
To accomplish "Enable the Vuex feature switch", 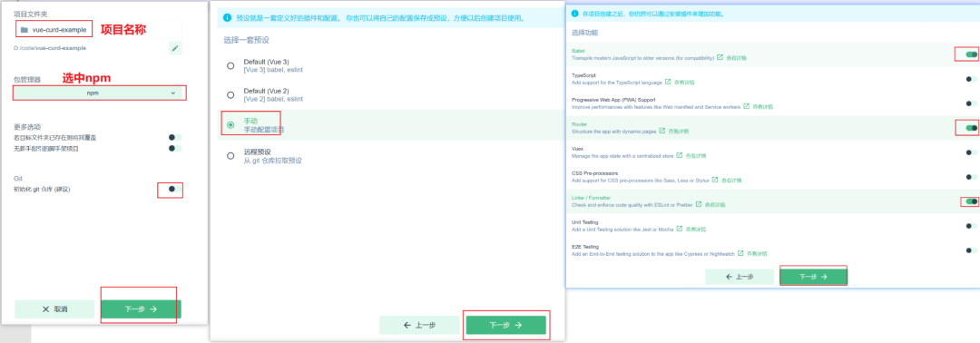I will point(971,152).
